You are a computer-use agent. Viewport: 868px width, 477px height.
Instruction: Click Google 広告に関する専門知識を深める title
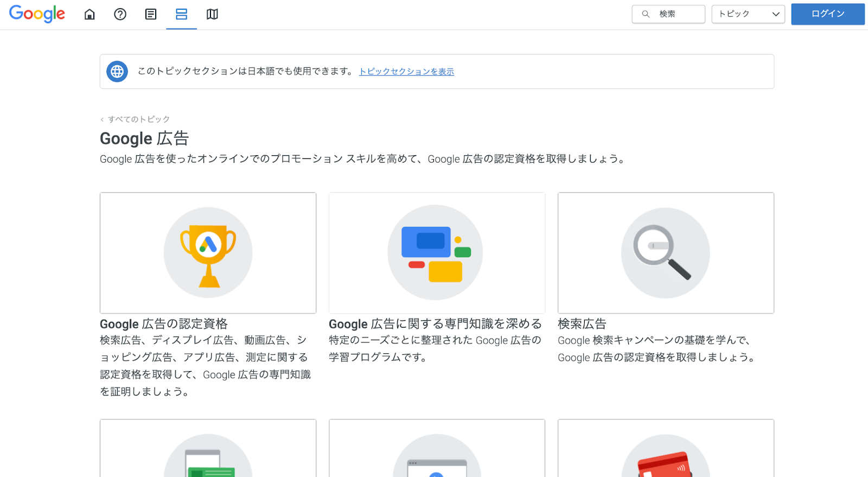435,324
